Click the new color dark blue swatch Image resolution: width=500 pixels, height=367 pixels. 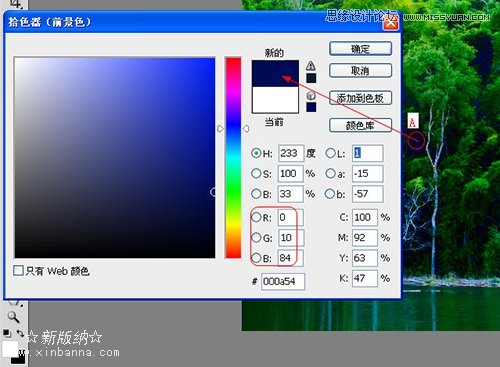point(275,73)
